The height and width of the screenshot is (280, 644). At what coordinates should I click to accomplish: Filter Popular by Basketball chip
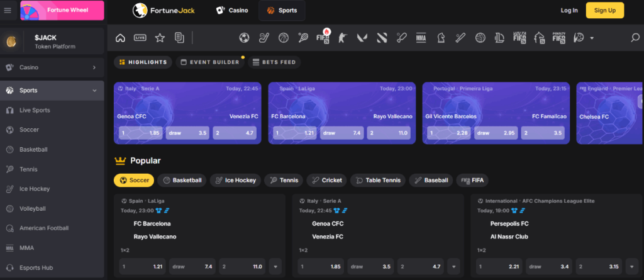[182, 180]
